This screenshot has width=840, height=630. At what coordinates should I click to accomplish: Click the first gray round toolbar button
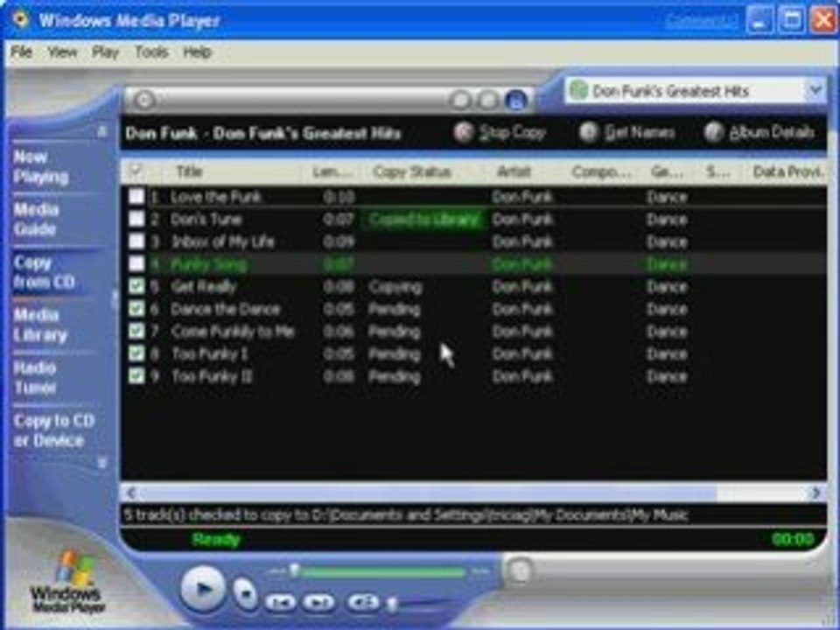pos(459,100)
